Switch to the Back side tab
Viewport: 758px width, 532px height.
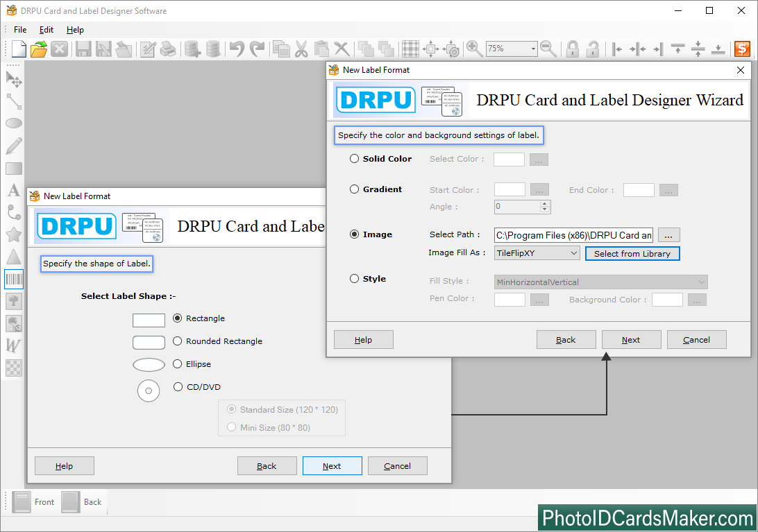click(83, 502)
